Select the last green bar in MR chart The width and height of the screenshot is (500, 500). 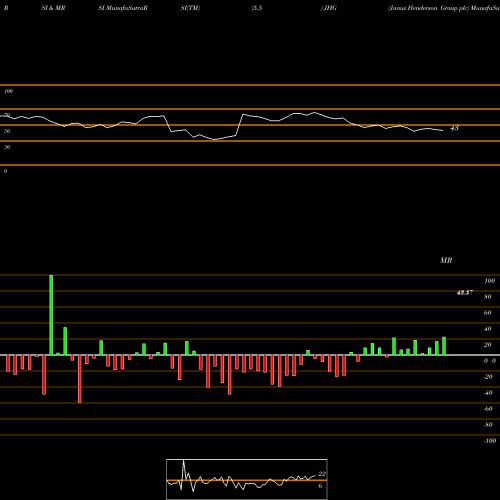coord(444,346)
